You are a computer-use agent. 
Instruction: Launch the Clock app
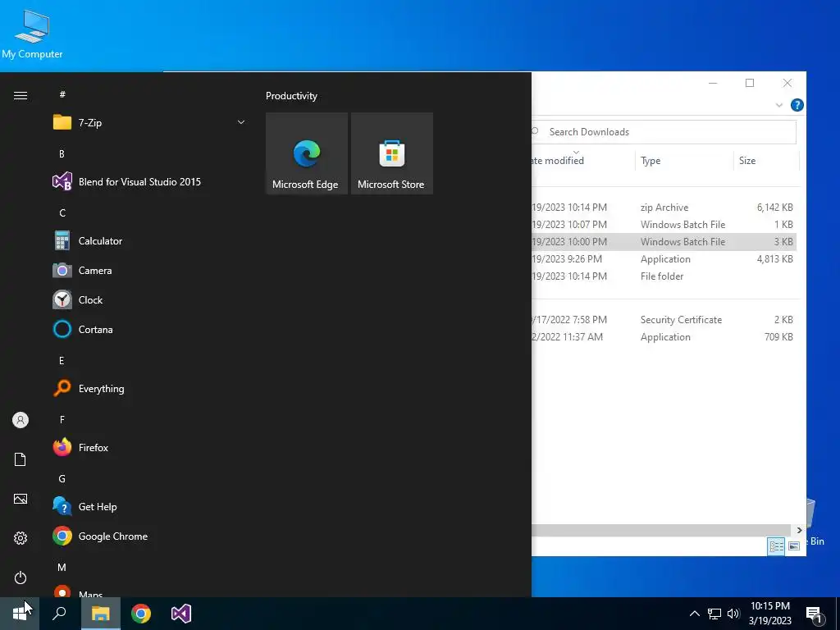[150, 300]
